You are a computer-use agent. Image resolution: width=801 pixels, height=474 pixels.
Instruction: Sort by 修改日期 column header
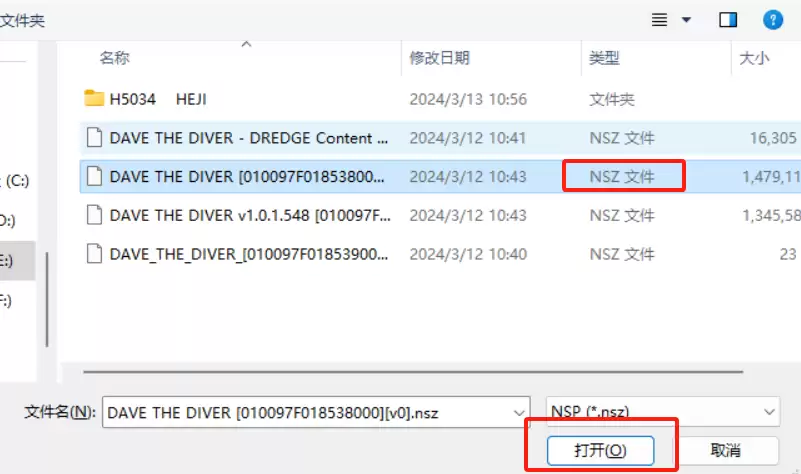point(439,59)
